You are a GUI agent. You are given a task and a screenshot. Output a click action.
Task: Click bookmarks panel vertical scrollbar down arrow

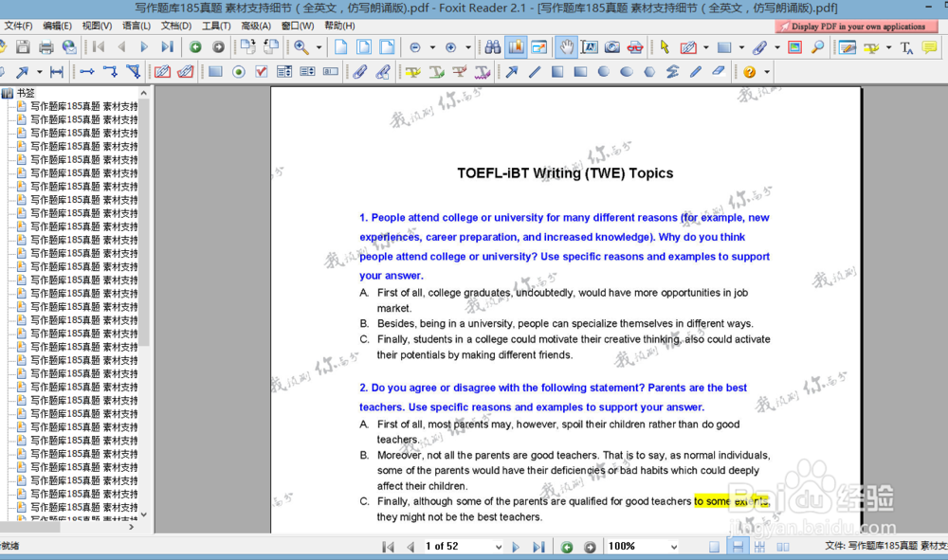(x=144, y=515)
